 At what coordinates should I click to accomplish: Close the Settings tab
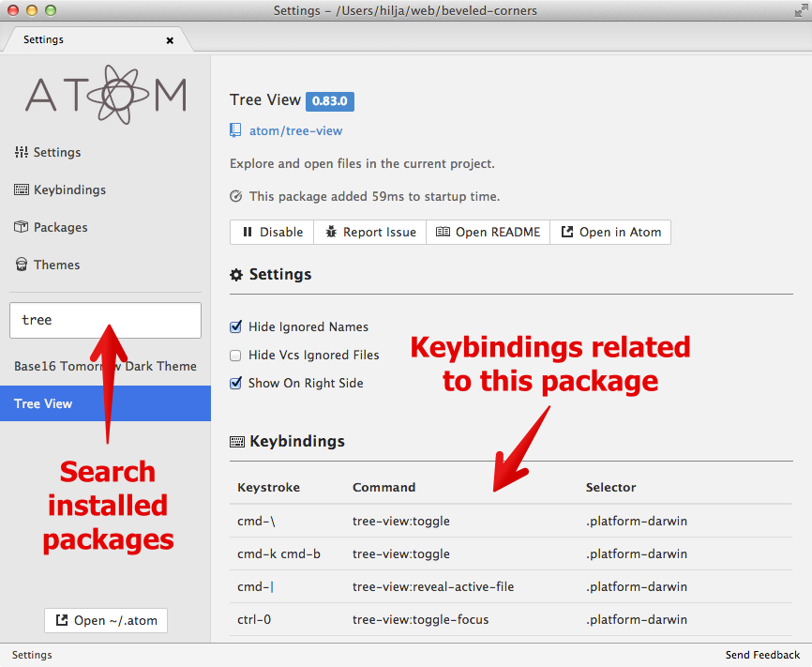(x=170, y=40)
